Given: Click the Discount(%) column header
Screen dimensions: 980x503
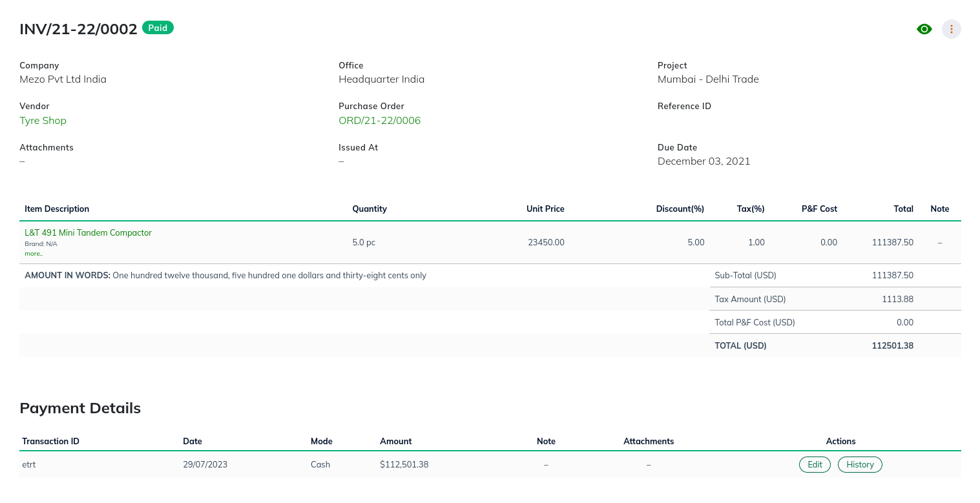Looking at the screenshot, I should click(680, 209).
